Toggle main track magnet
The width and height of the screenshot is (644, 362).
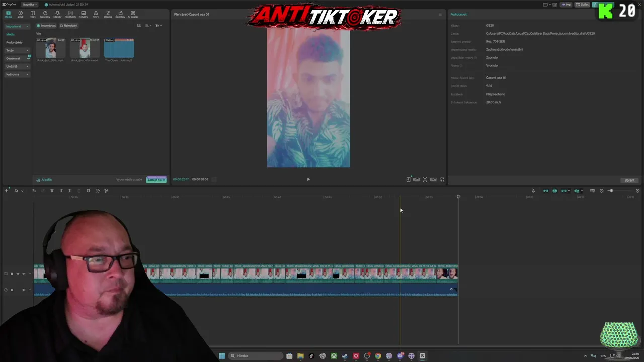[x=546, y=191]
